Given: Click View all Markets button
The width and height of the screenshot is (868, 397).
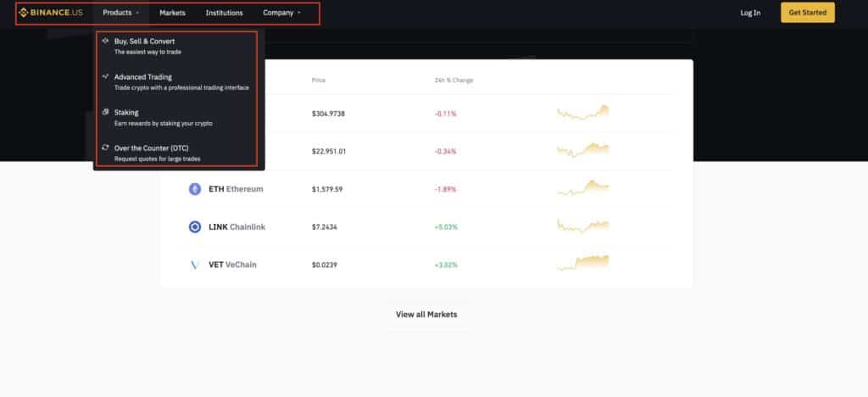Looking at the screenshot, I should click(426, 314).
